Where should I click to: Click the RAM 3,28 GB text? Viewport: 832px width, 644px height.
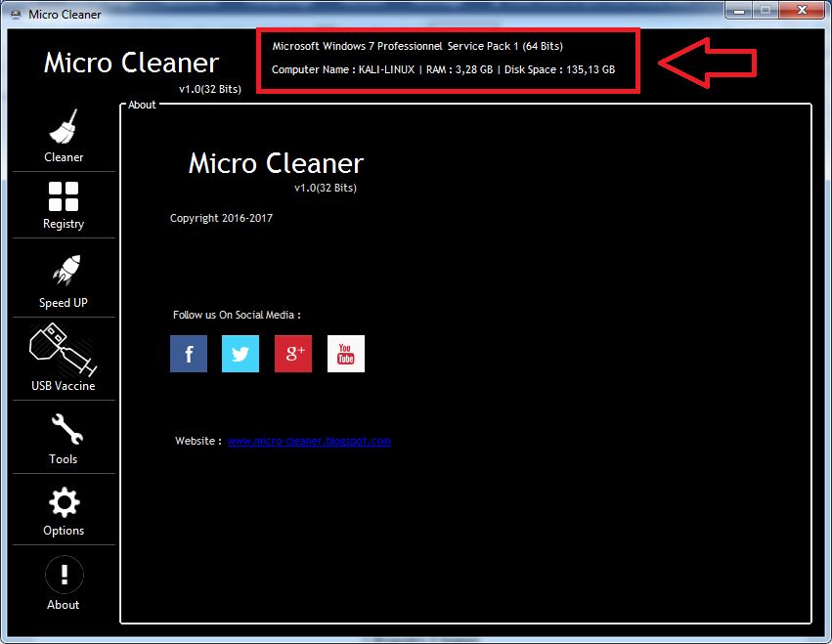click(460, 69)
